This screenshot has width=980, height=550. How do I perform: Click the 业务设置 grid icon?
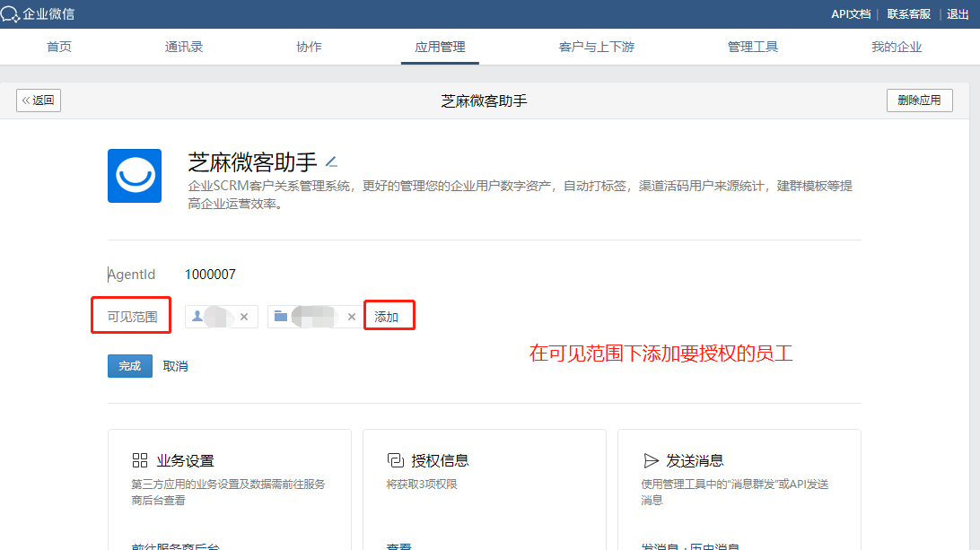click(x=140, y=460)
